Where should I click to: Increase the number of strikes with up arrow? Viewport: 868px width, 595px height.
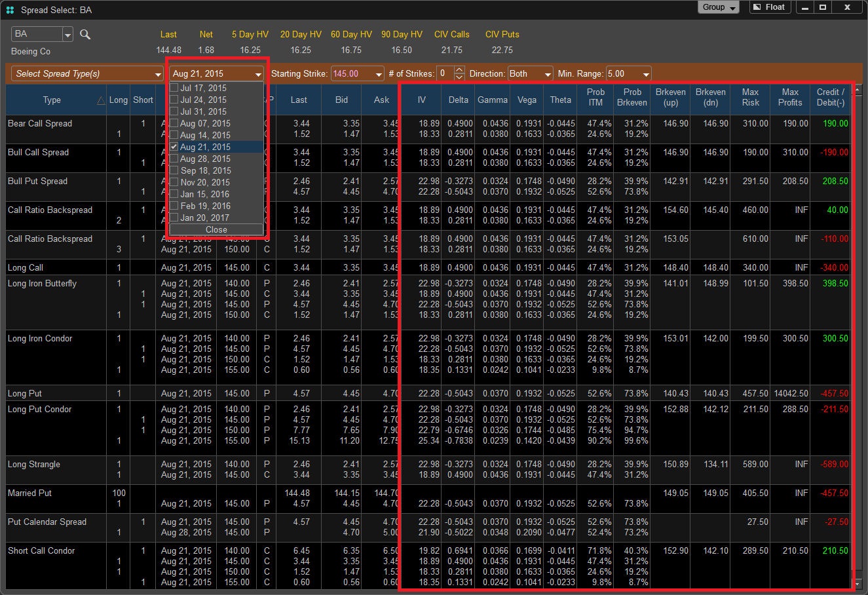pyautogui.click(x=459, y=70)
